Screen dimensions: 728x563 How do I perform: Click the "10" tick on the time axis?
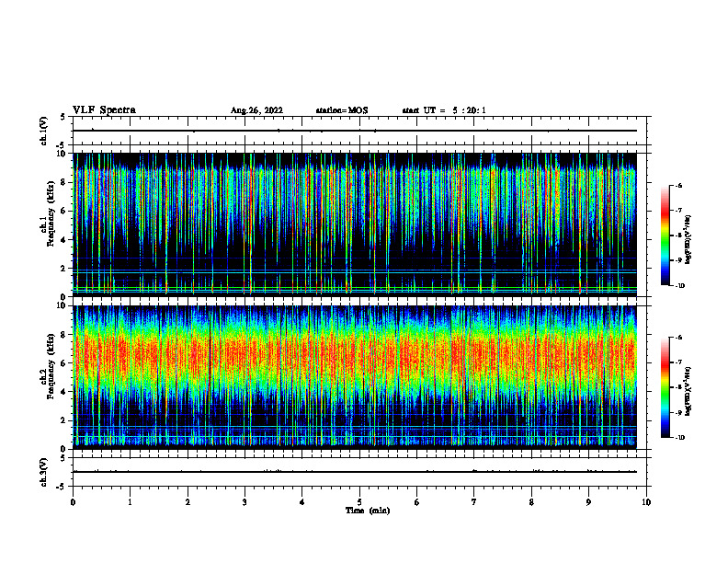646,502
